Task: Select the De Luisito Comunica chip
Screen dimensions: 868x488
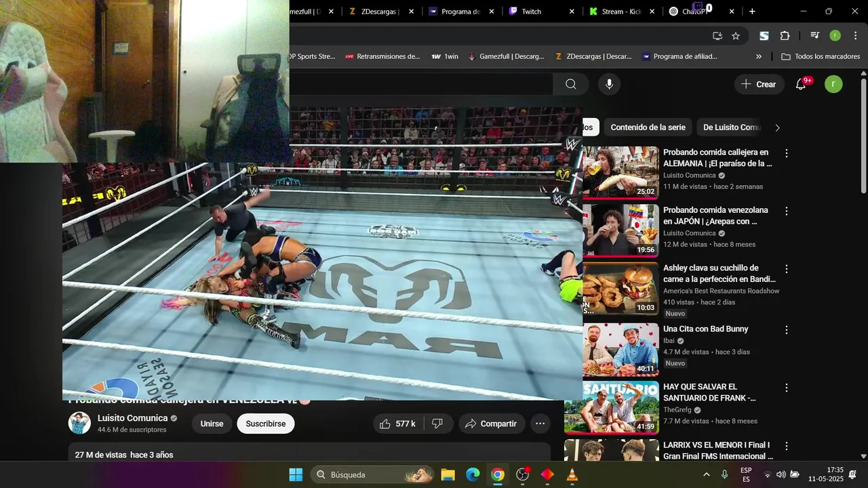Action: click(732, 127)
